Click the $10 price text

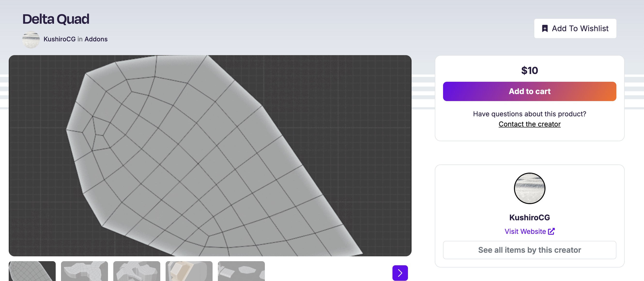point(529,71)
